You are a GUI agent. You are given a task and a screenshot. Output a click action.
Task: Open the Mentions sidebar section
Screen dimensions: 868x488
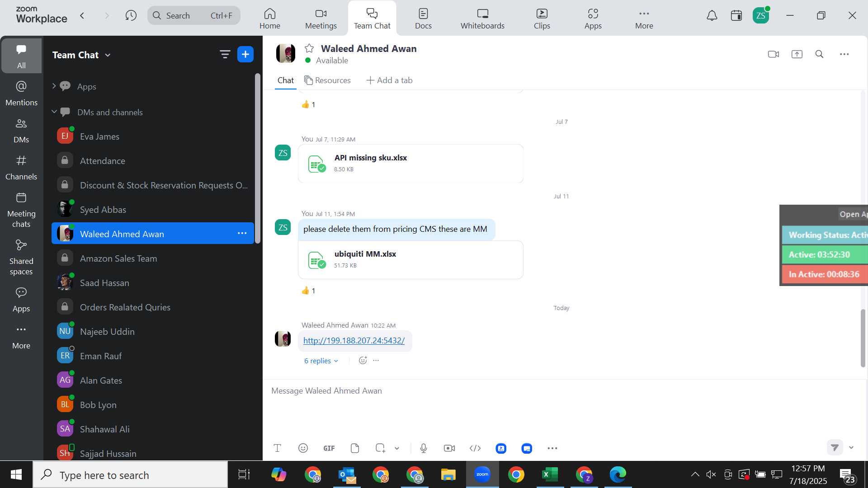click(21, 94)
